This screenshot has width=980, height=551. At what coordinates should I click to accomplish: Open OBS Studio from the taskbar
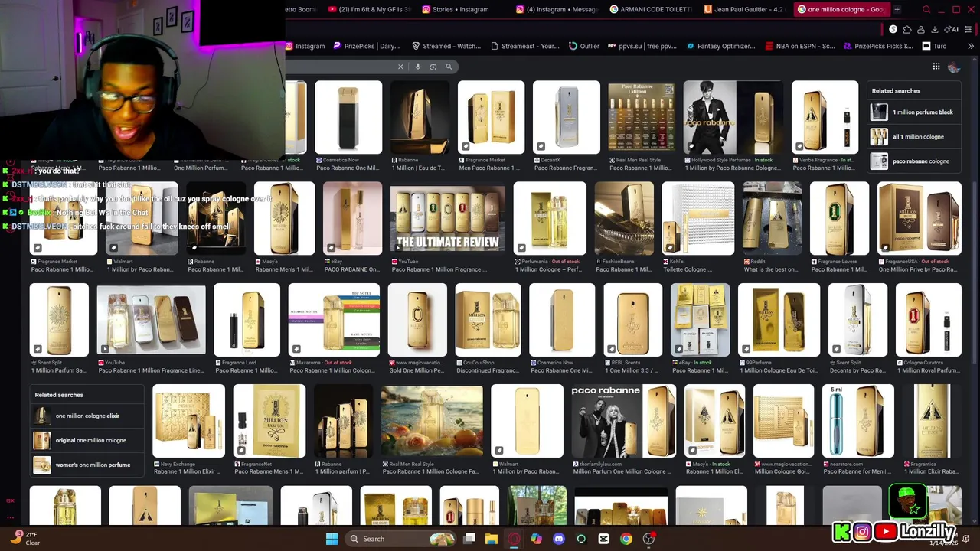coord(649,539)
